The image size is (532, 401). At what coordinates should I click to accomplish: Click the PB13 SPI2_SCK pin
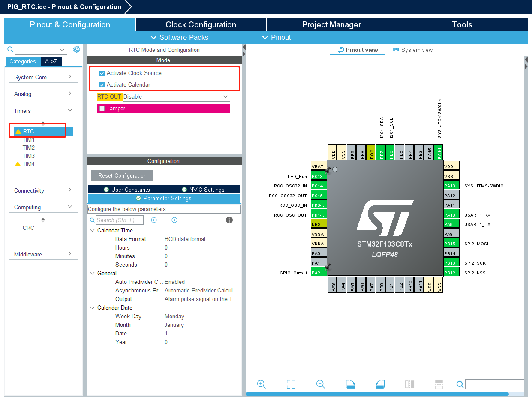(x=451, y=263)
